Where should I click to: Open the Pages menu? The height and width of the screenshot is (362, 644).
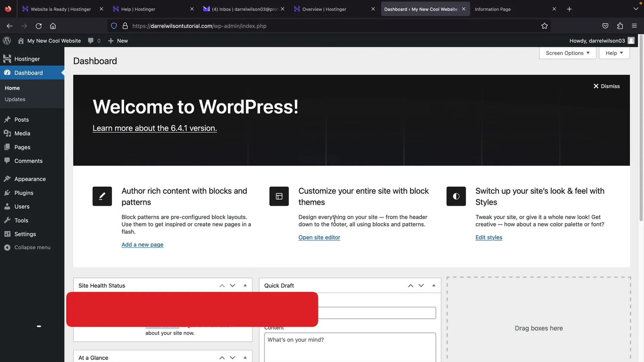coord(32,147)
